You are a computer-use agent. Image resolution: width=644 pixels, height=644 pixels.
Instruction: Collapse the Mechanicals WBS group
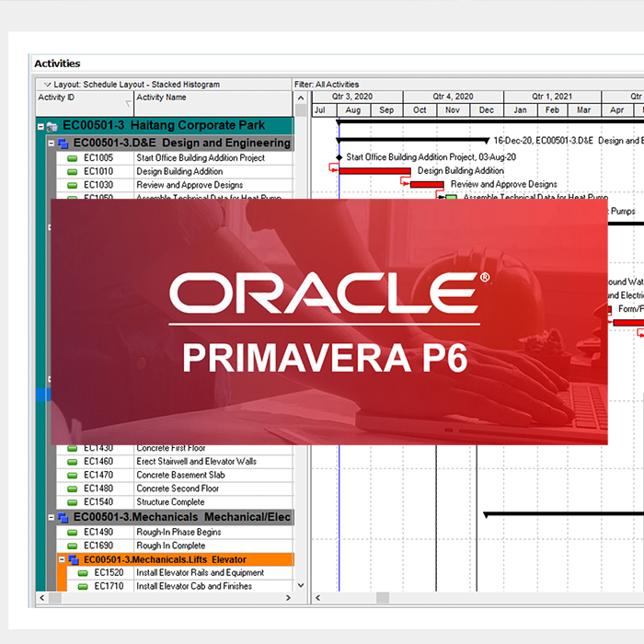[x=52, y=518]
